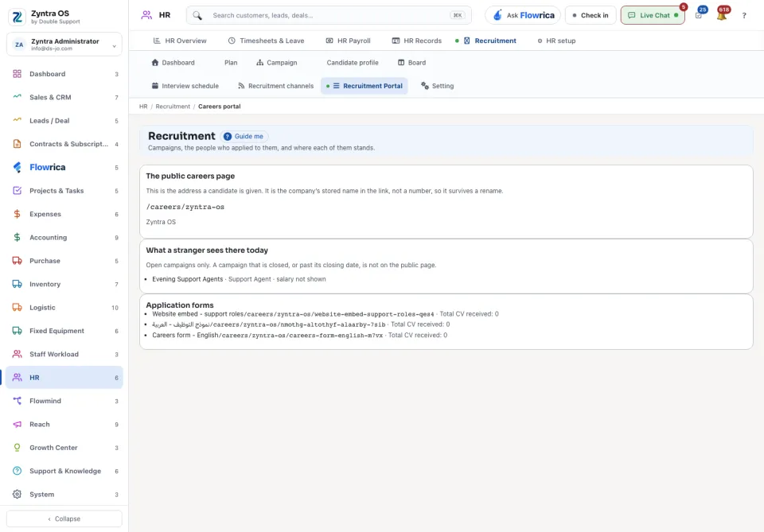This screenshot has height=532, width=764.
Task: Click the Guide me button
Action: (x=244, y=137)
